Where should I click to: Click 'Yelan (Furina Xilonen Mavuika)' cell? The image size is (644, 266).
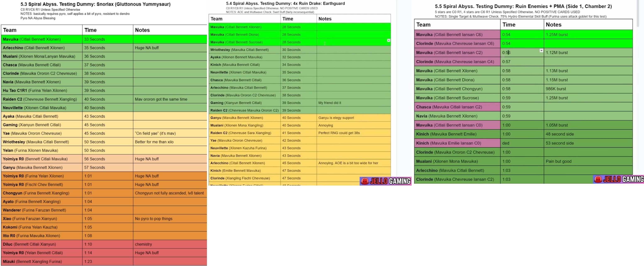(x=42, y=150)
